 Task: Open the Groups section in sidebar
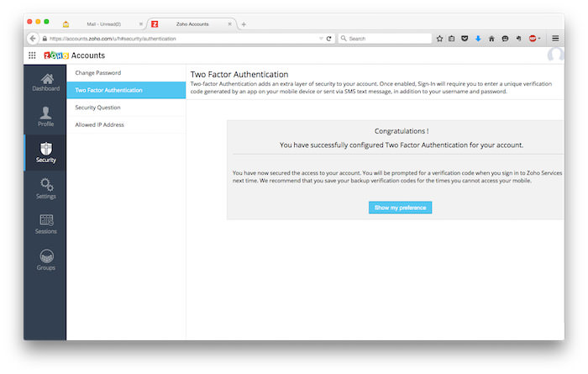tap(45, 261)
